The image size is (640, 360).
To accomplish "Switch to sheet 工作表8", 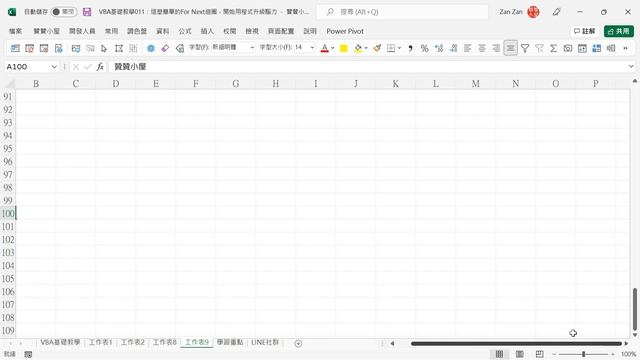I will click(164, 342).
